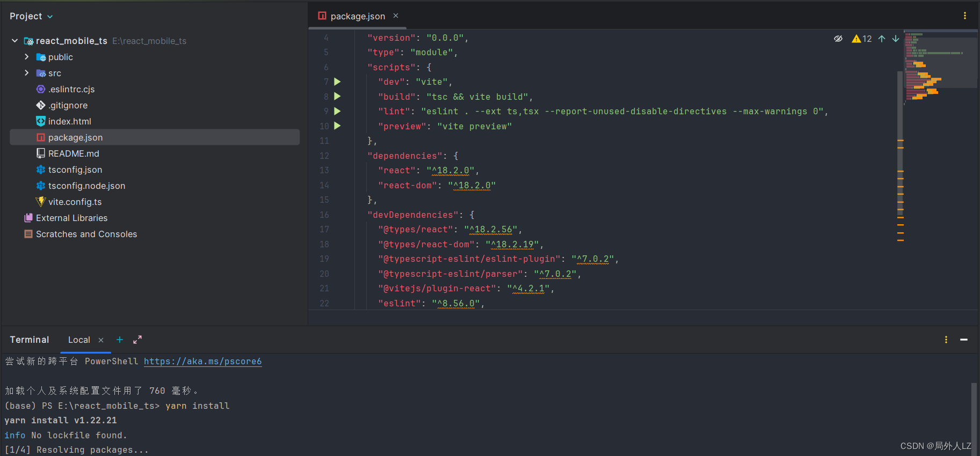Click the code minimap preview
This screenshot has width=980, height=456.
(x=941, y=67)
